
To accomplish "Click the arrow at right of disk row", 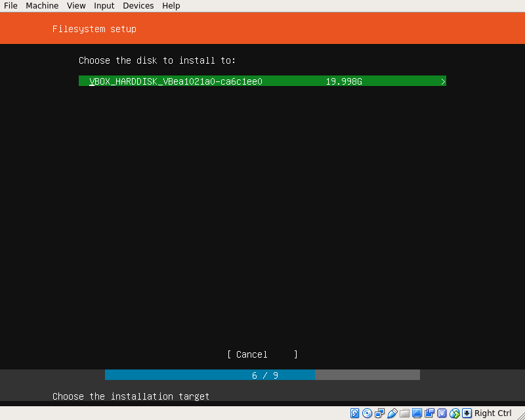I will 443,81.
